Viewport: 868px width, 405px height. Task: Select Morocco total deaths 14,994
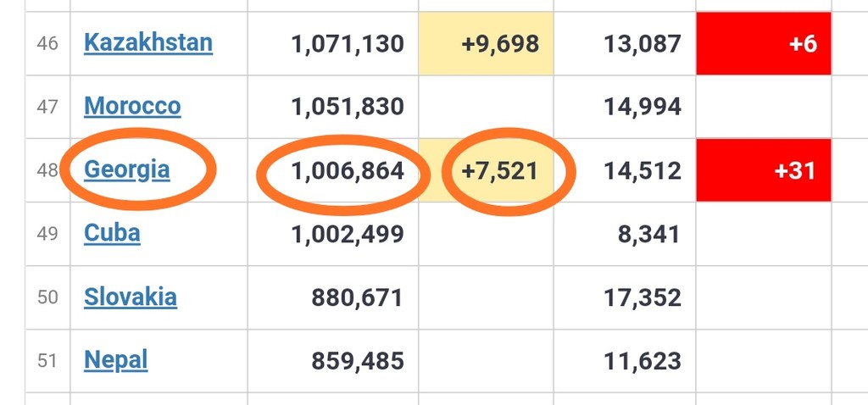[643, 107]
